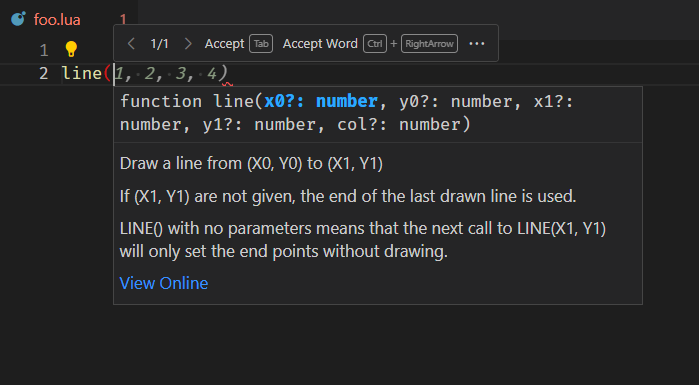Show previous inline suggestion with left chevron
The image size is (699, 385).
pos(131,44)
